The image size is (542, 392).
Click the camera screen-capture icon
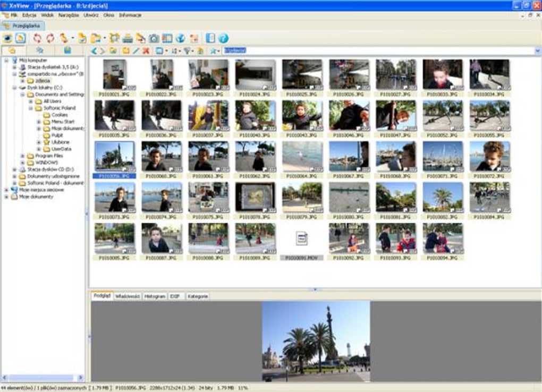(154, 38)
